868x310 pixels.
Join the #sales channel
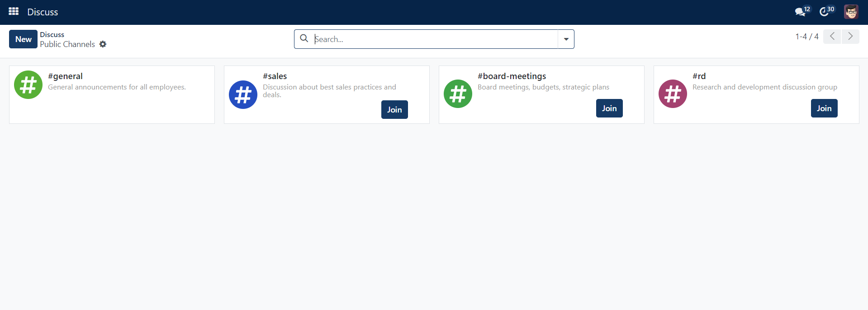pyautogui.click(x=394, y=109)
